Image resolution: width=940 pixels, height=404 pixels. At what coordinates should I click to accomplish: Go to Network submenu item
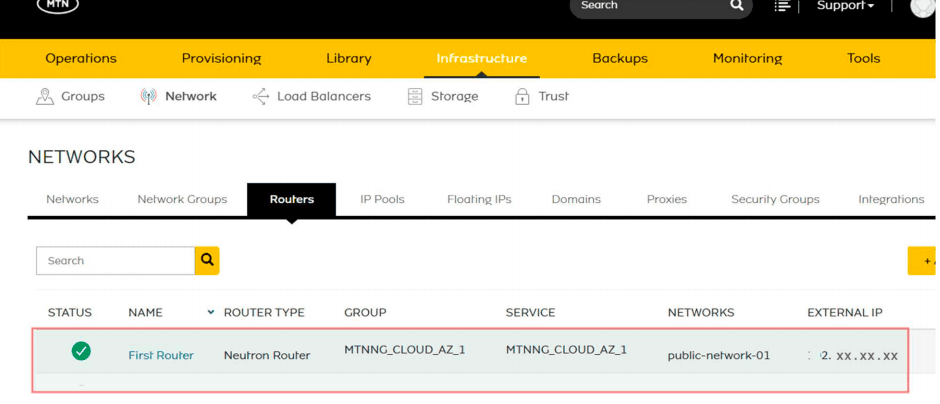pos(191,97)
